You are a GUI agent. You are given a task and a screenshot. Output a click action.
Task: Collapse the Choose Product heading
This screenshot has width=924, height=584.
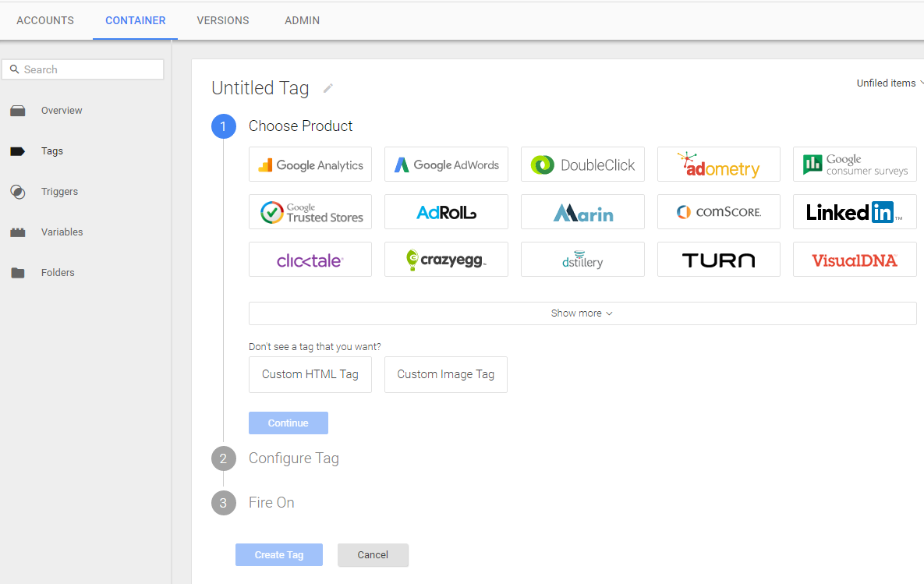(300, 126)
